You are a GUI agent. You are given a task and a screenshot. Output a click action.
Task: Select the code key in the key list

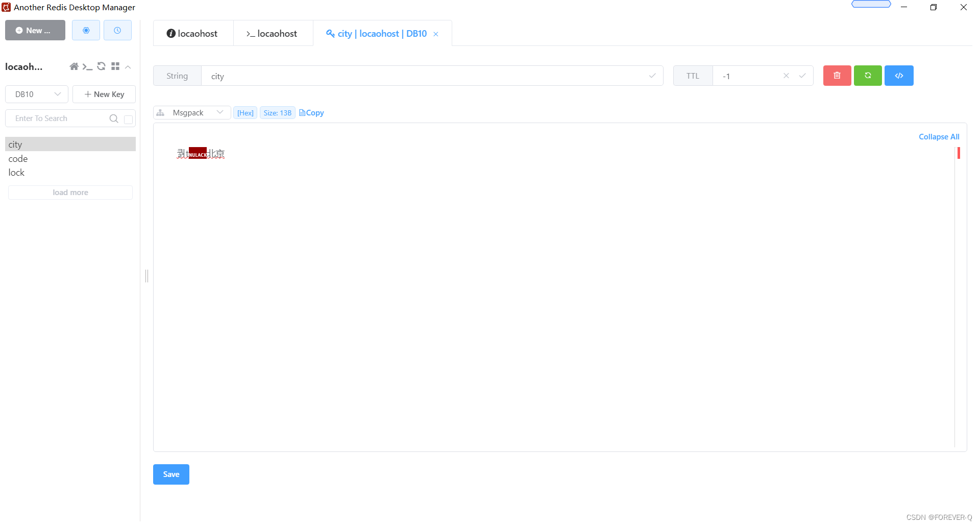18,158
